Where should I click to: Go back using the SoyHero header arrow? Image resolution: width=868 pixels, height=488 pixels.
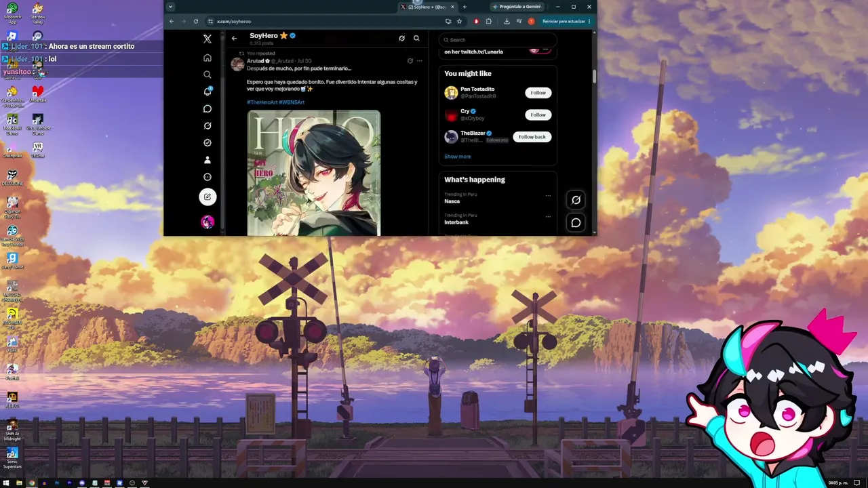pyautogui.click(x=234, y=38)
